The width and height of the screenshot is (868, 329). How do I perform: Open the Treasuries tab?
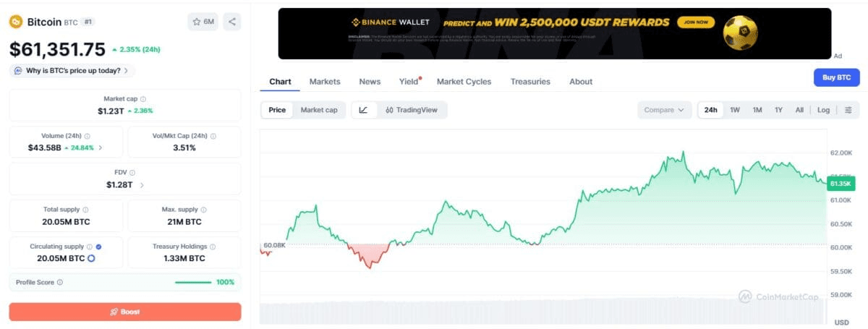click(530, 82)
